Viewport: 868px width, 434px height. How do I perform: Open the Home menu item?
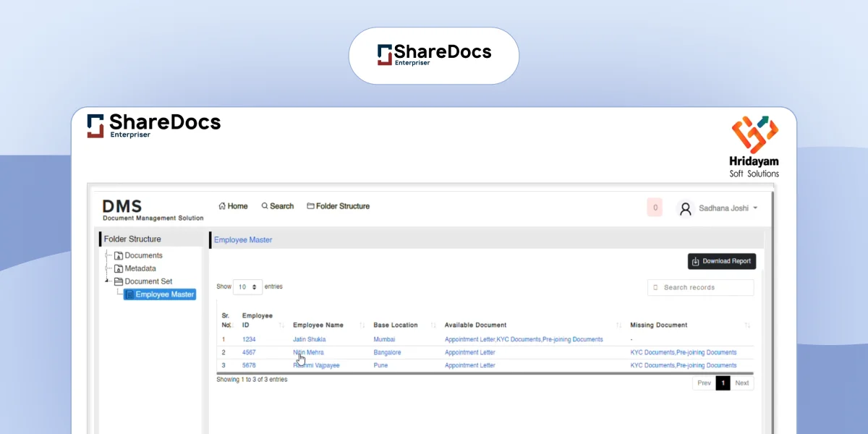pos(233,206)
